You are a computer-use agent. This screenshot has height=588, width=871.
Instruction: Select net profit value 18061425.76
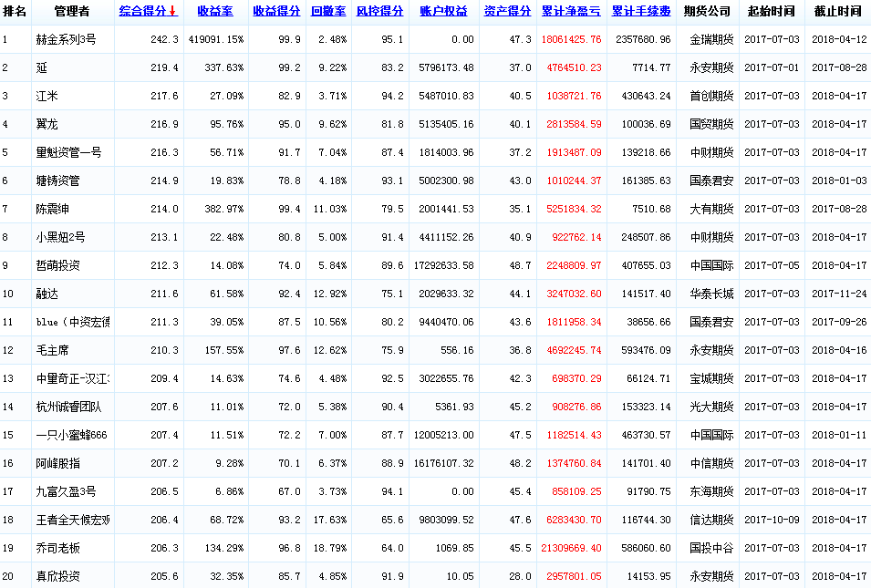click(571, 40)
